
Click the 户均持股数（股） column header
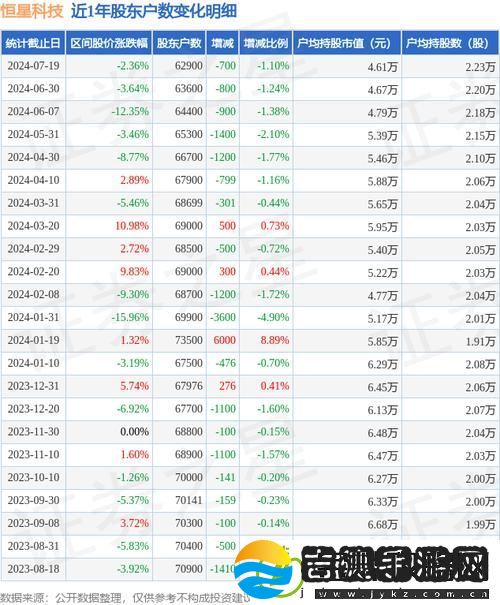pos(450,43)
